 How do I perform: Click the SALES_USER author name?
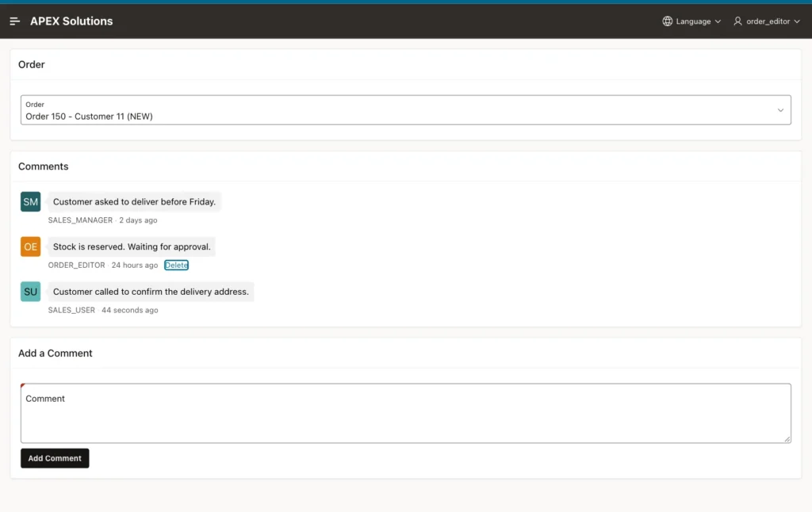[x=71, y=310]
